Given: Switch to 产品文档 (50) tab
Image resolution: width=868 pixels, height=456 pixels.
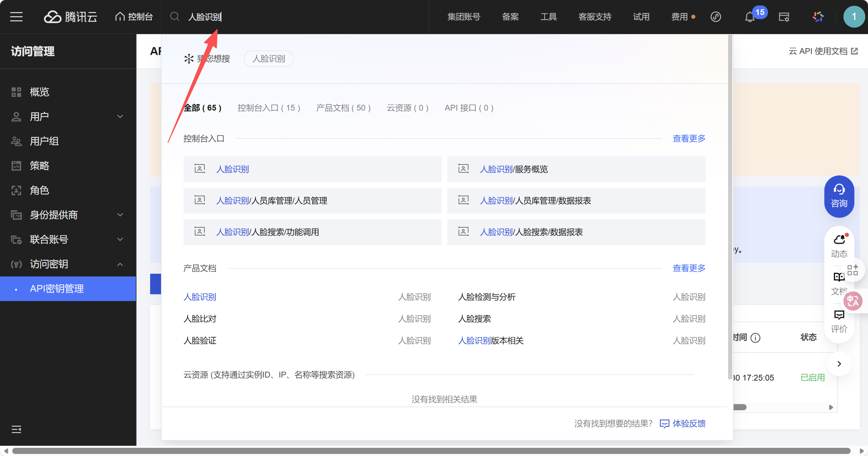Looking at the screenshot, I should (x=343, y=108).
